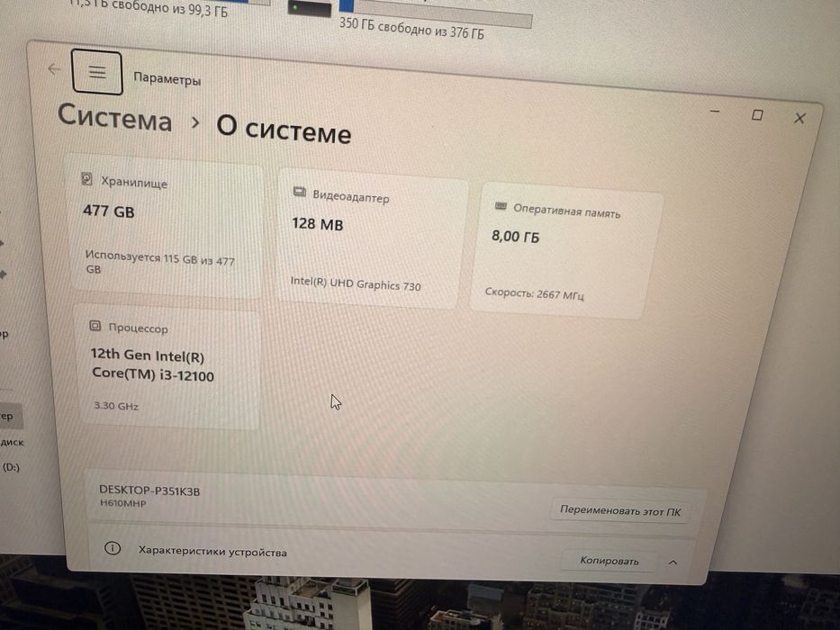840x630 pixels.
Task: Open the Хранилище 477 GB card
Action: point(165,226)
